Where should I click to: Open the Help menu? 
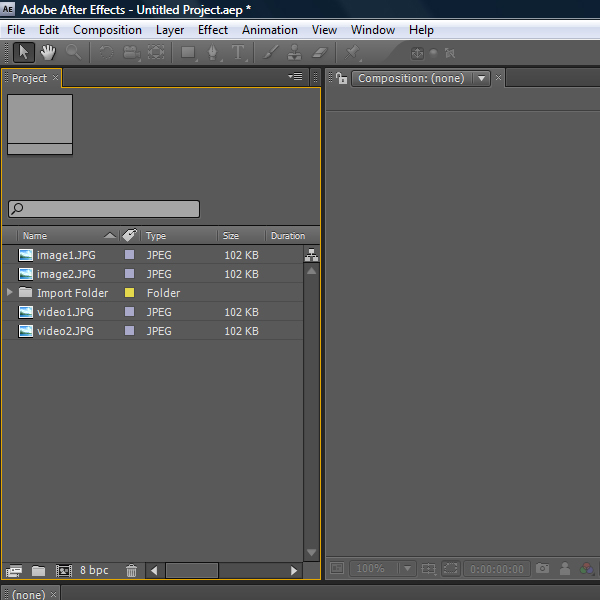tap(421, 30)
